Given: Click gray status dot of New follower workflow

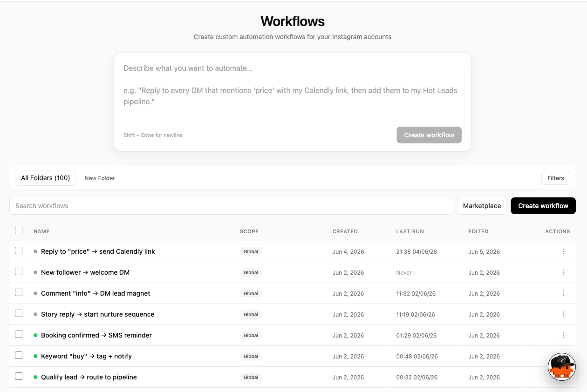Looking at the screenshot, I should coord(35,272).
